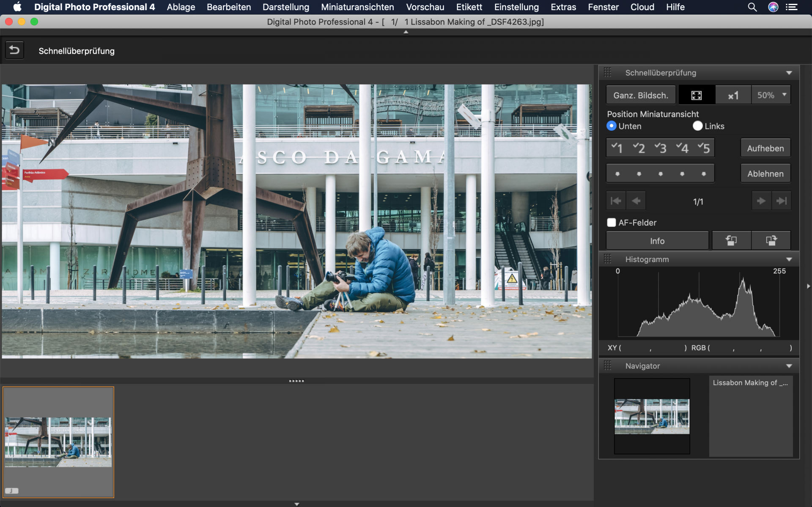Open Siri from menu bar
Screen dimensions: 812x507
pyautogui.click(x=773, y=7)
